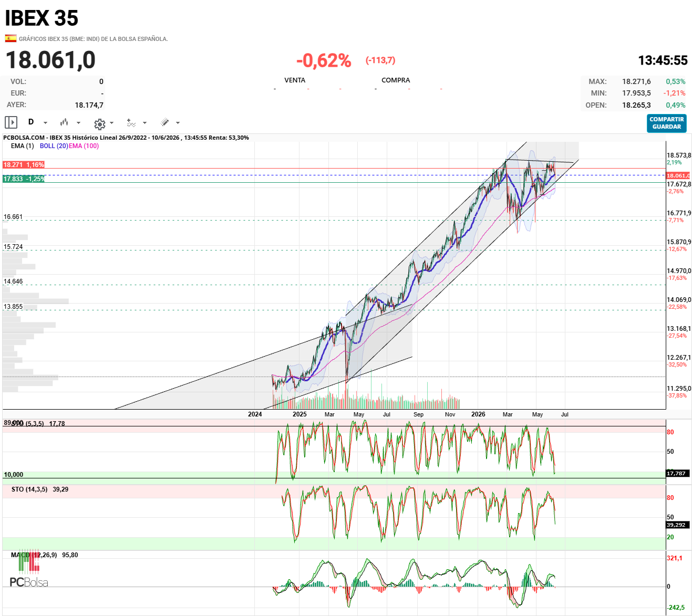Click the 0,53% MAX percentage
This screenshot has height=616, width=692.
coord(676,81)
